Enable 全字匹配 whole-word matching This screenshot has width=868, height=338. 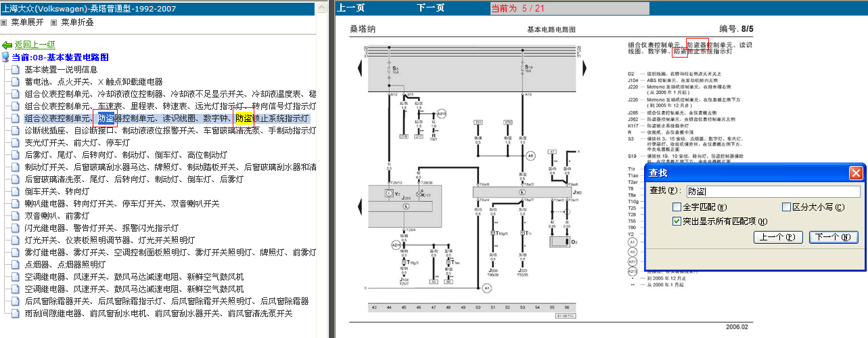677,207
